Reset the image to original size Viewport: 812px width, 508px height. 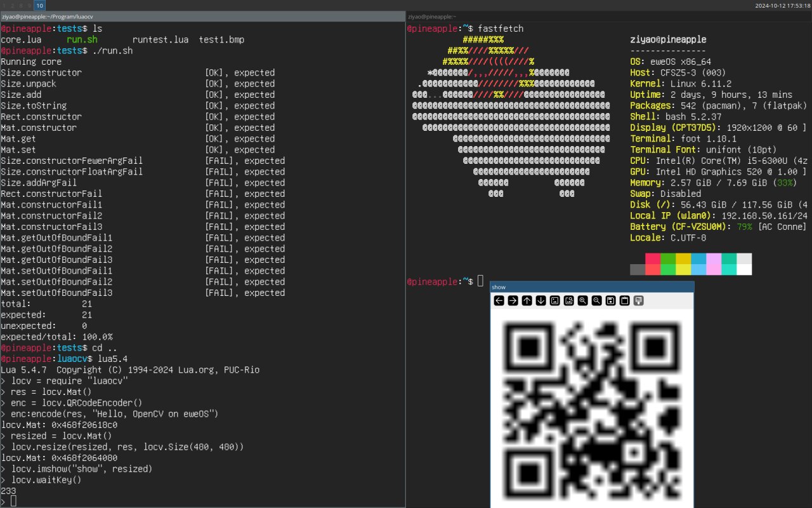click(x=555, y=300)
